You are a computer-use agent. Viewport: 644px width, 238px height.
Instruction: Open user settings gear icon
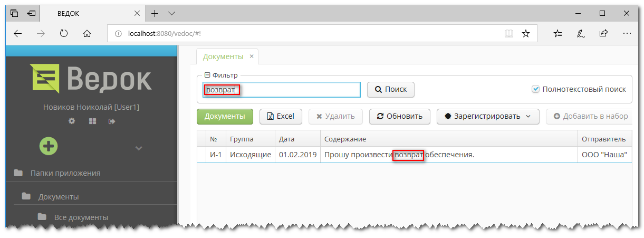coord(72,121)
